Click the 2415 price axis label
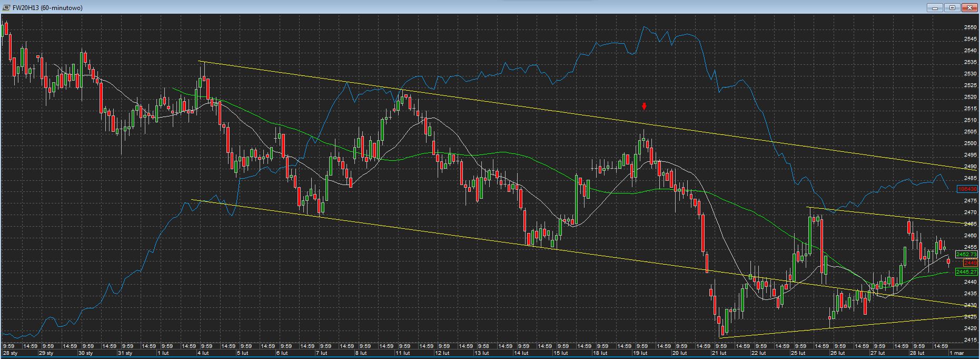This screenshot has width=980, height=359. pyautogui.click(x=969, y=339)
